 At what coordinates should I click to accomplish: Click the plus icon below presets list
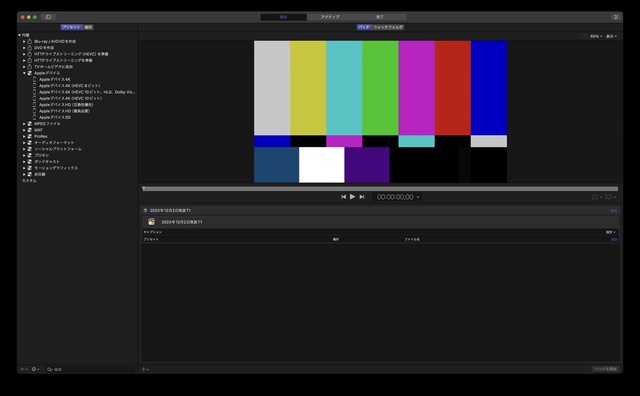click(24, 369)
